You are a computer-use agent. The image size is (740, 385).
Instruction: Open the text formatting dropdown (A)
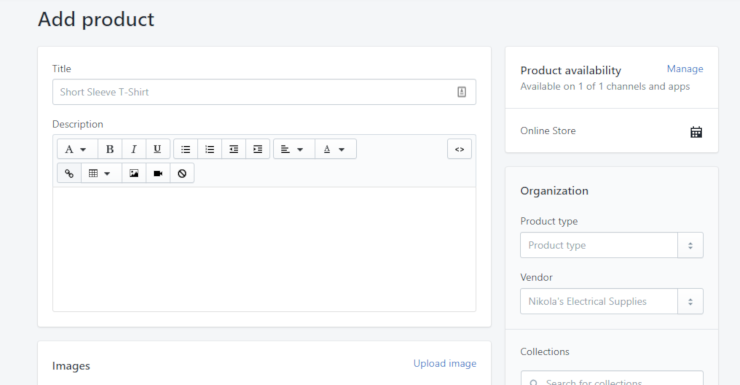[x=77, y=149]
